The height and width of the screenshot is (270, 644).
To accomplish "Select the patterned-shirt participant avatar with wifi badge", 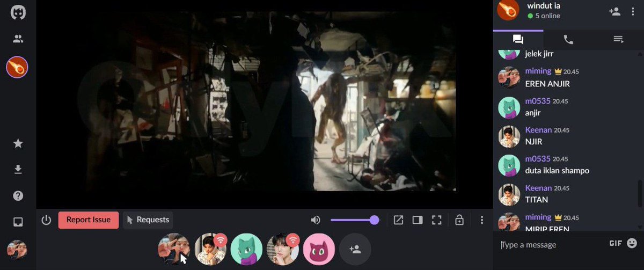I will point(210,249).
